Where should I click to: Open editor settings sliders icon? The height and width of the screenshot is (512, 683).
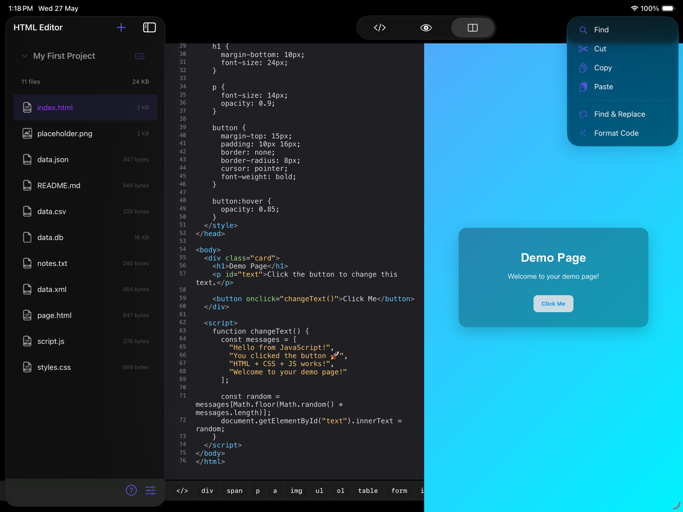(151, 490)
